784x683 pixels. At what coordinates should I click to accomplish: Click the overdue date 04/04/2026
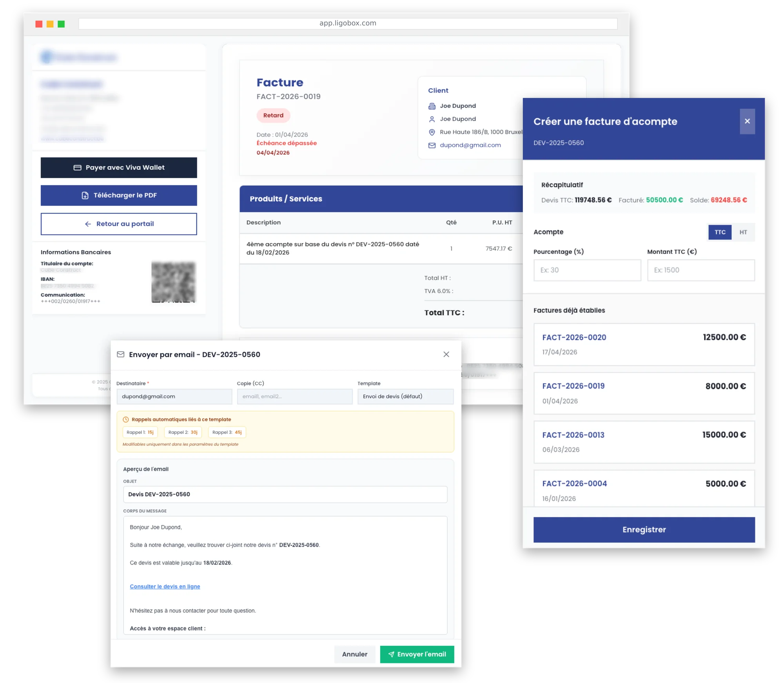273,153
